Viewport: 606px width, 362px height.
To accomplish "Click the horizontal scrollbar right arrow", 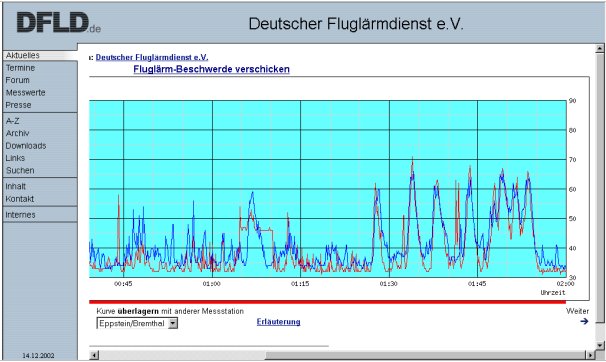I will tap(590, 355).
